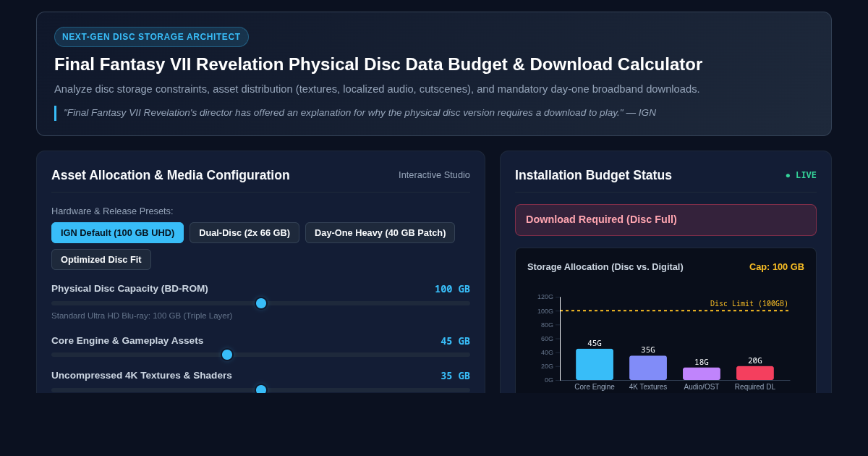Click the Audio/OST 18G chart bar
868x456 pixels.
[x=702, y=373]
